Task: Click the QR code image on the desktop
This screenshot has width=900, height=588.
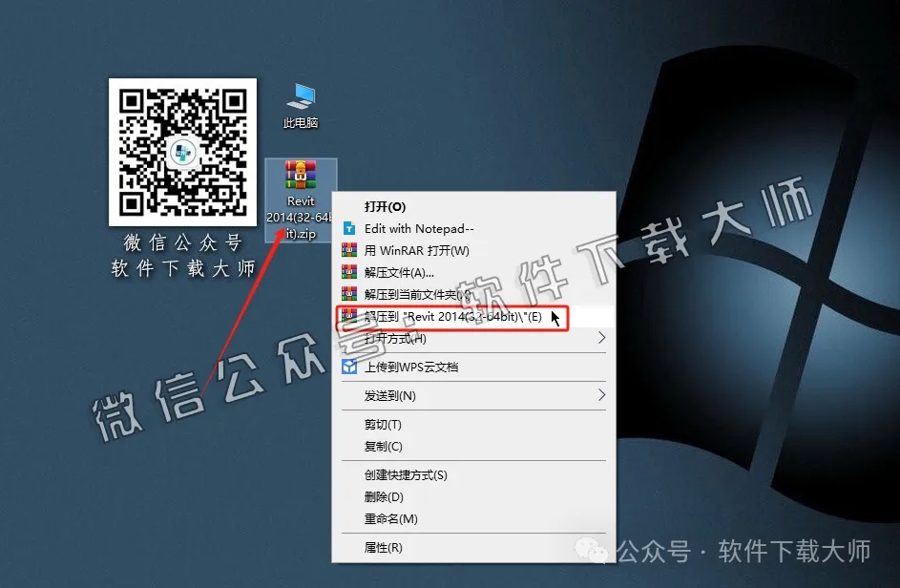Action: (181, 153)
